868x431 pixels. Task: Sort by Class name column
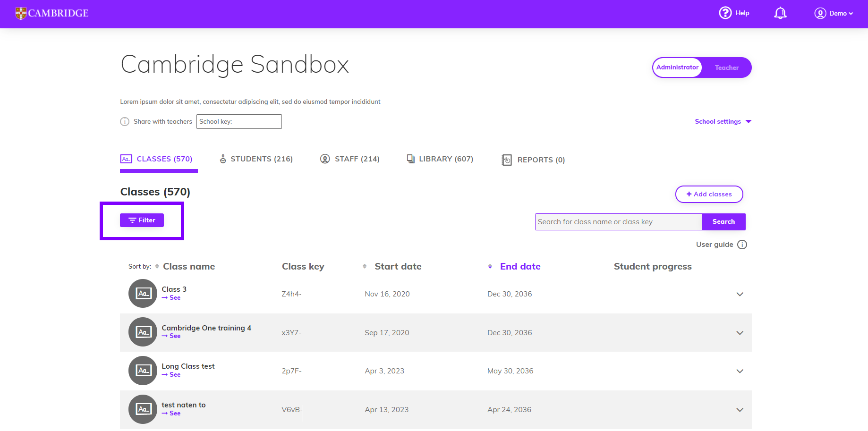coord(189,267)
